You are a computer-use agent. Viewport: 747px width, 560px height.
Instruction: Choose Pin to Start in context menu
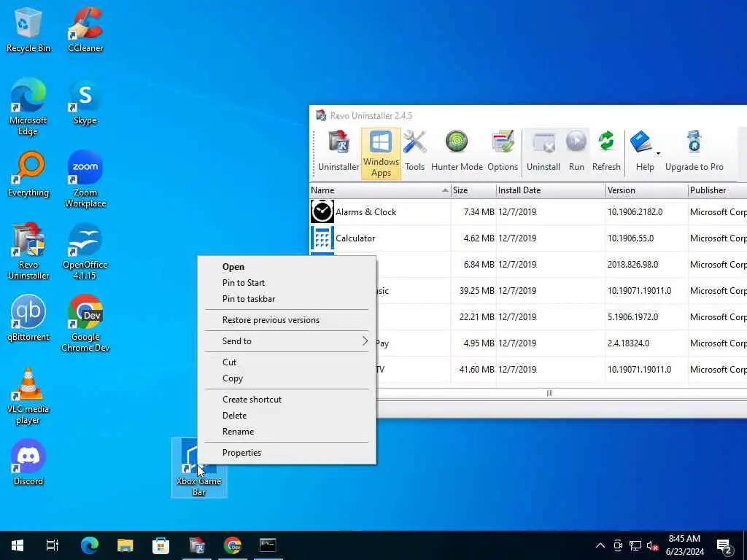tap(286, 283)
